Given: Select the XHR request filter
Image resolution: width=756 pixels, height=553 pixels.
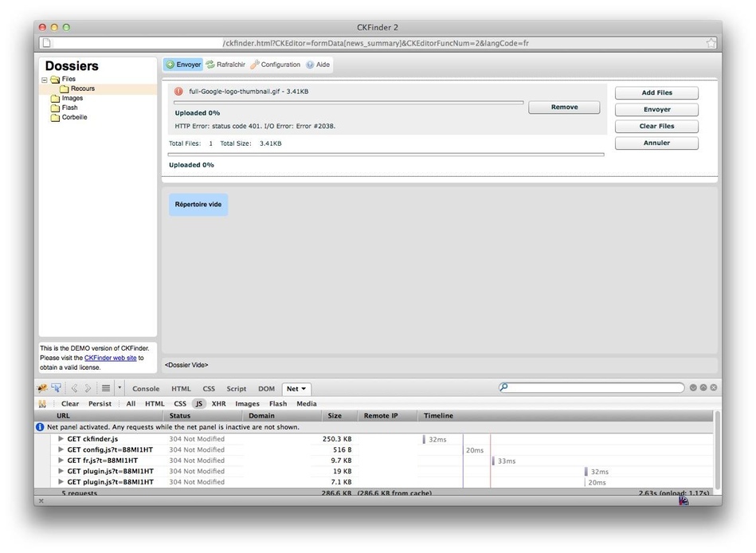Looking at the screenshot, I should pos(219,403).
